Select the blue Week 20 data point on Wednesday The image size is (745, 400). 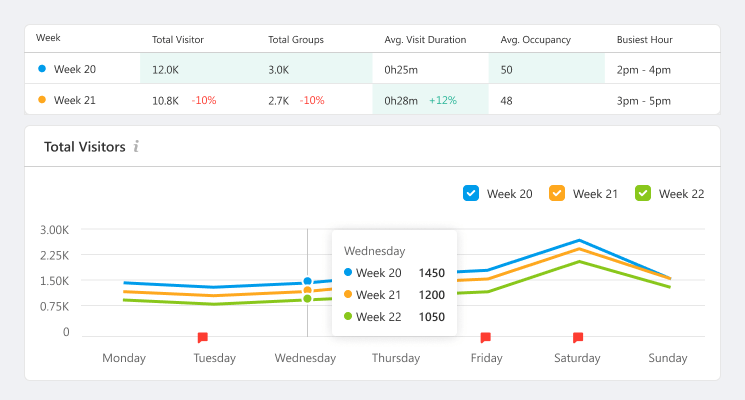point(307,282)
